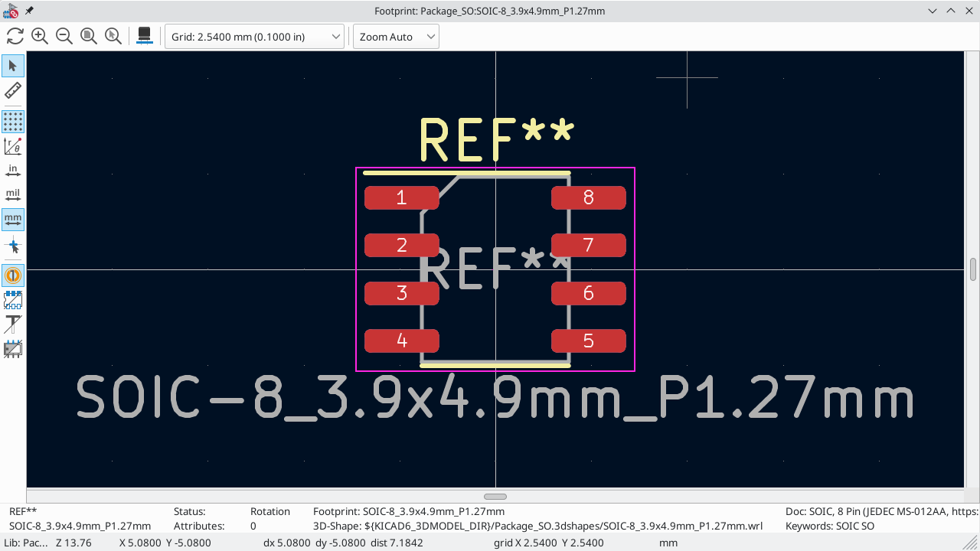Image resolution: width=980 pixels, height=551 pixels.
Task: Click the horizontal scrollbar handle
Action: pyautogui.click(x=495, y=497)
